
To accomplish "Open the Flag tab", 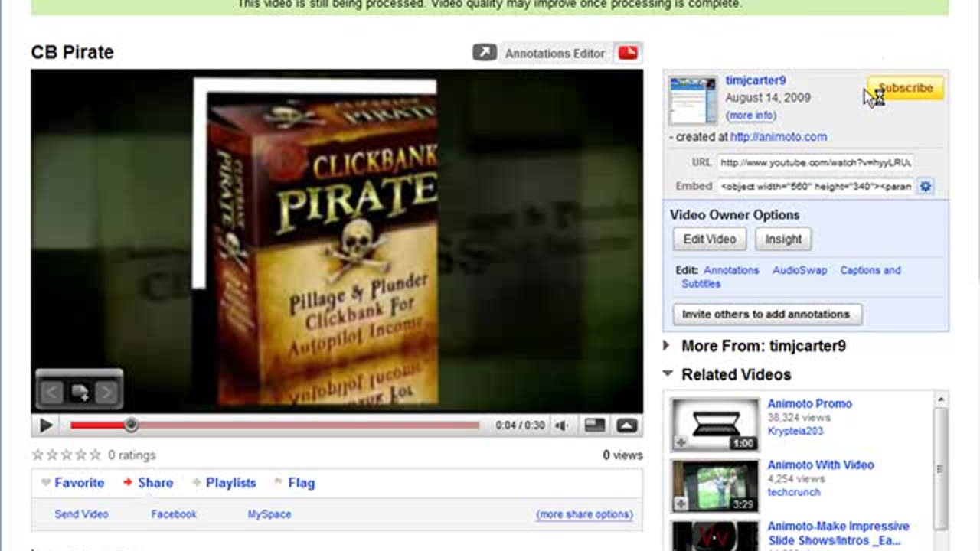I will [294, 483].
